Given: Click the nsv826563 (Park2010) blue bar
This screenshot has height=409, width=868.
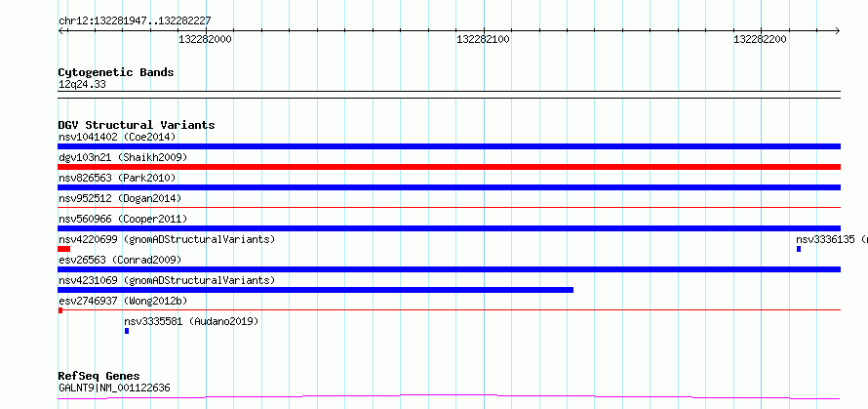Looking at the screenshot, I should point(449,187).
